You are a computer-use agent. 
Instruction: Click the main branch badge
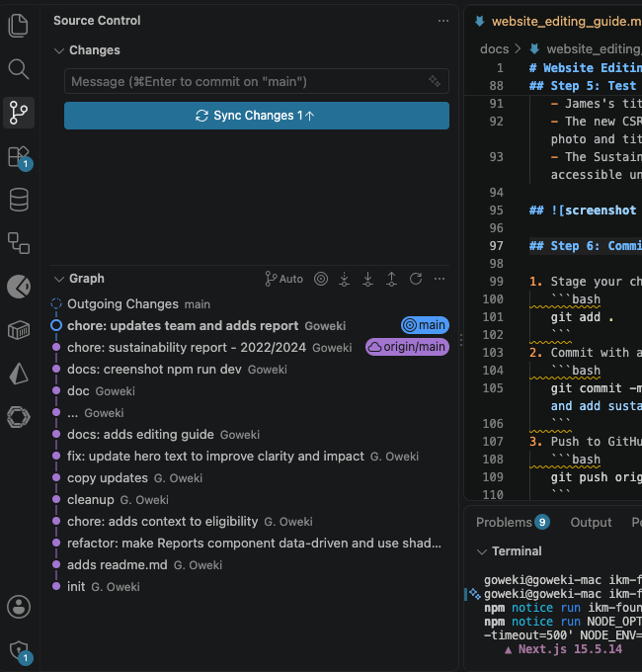coord(425,325)
